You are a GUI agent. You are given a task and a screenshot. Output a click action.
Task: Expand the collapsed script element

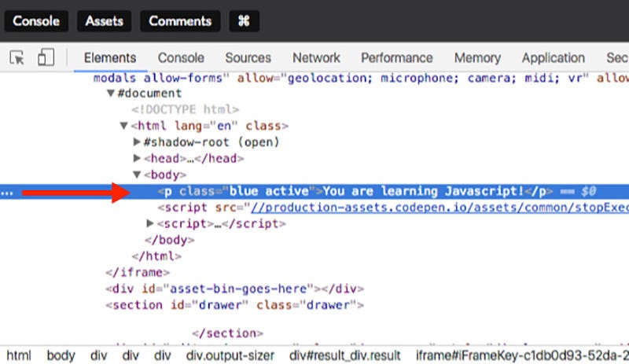150,223
